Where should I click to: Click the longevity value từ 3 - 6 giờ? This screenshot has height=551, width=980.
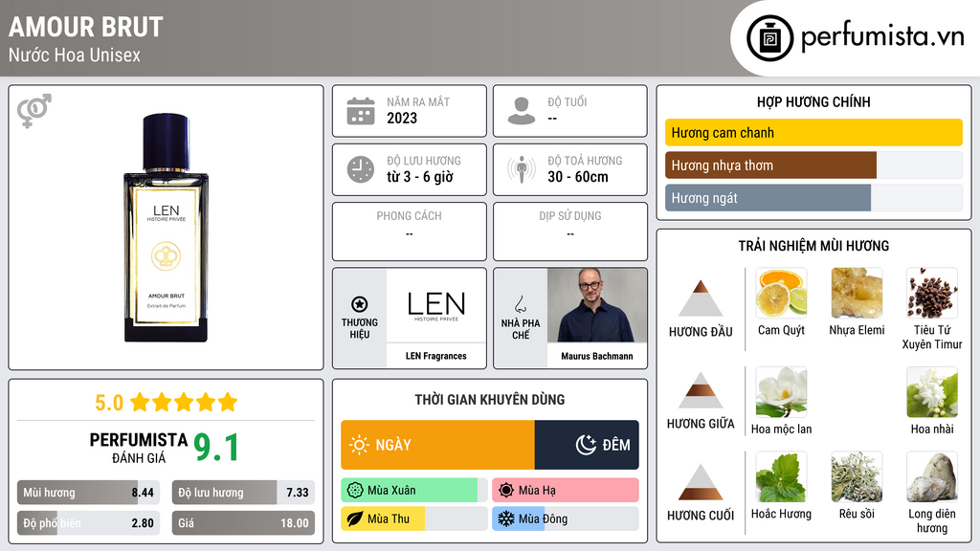pyautogui.click(x=420, y=177)
